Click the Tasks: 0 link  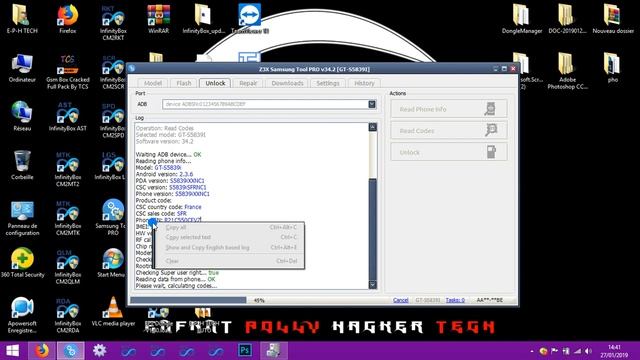[455, 300]
